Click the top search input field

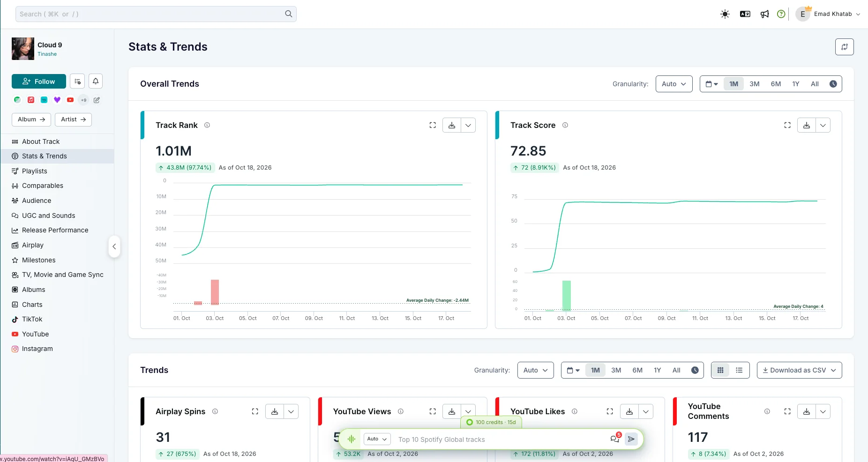point(156,14)
